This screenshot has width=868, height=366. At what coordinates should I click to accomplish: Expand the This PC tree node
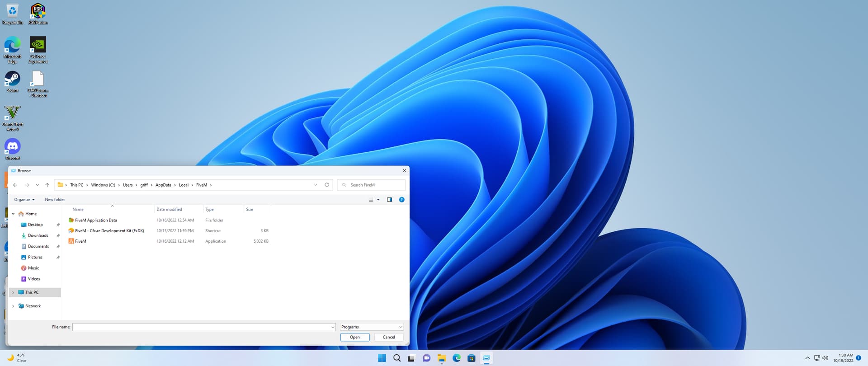tap(13, 293)
